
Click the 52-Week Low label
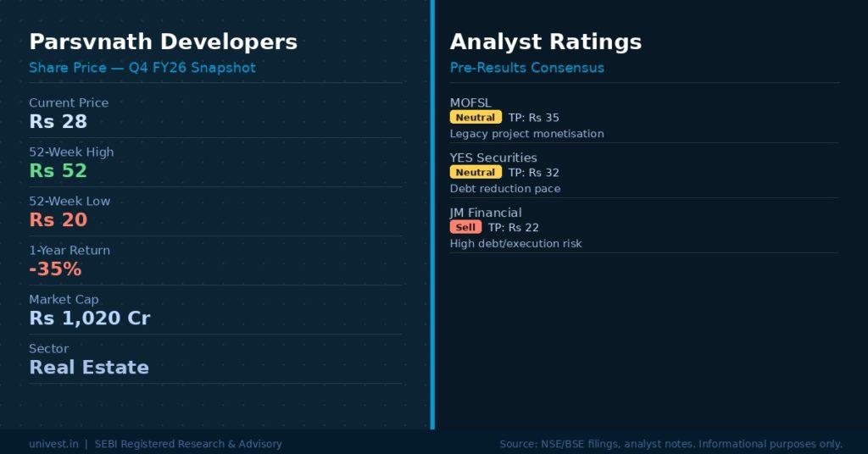point(70,202)
